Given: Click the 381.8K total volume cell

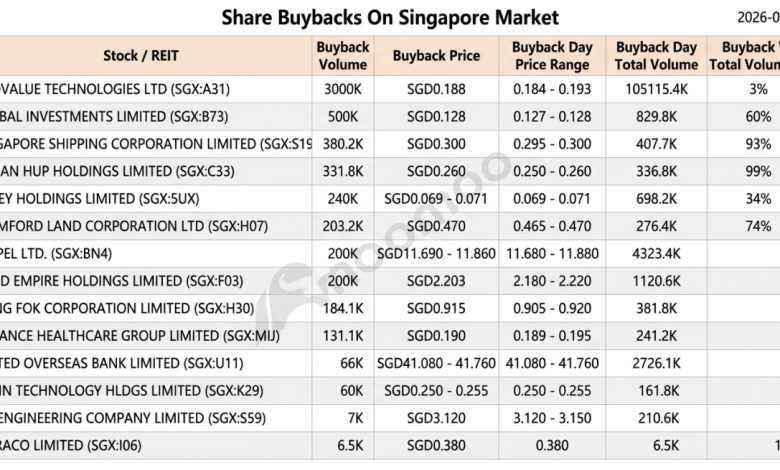Looking at the screenshot, I should 656,308.
